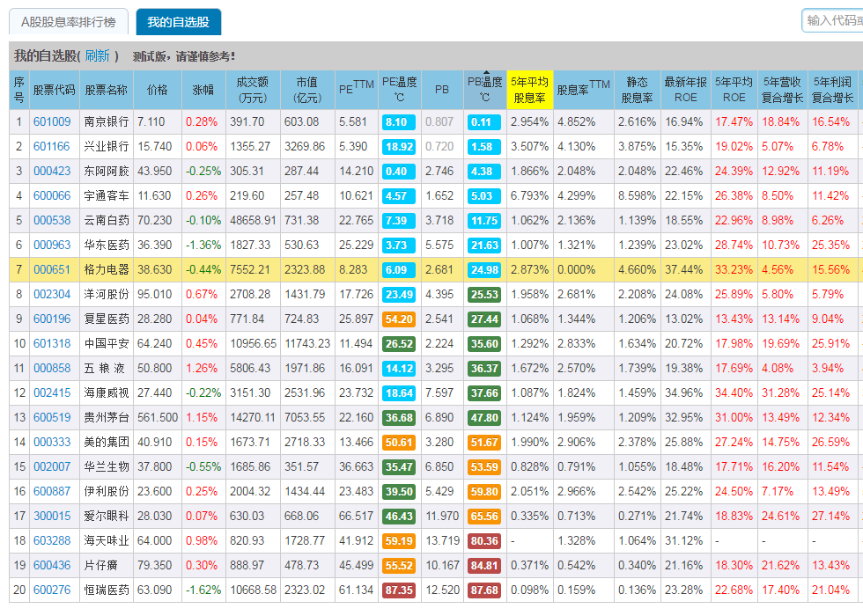The image size is (863, 616).
Task: Open stock code 002007 link
Action: point(52,467)
